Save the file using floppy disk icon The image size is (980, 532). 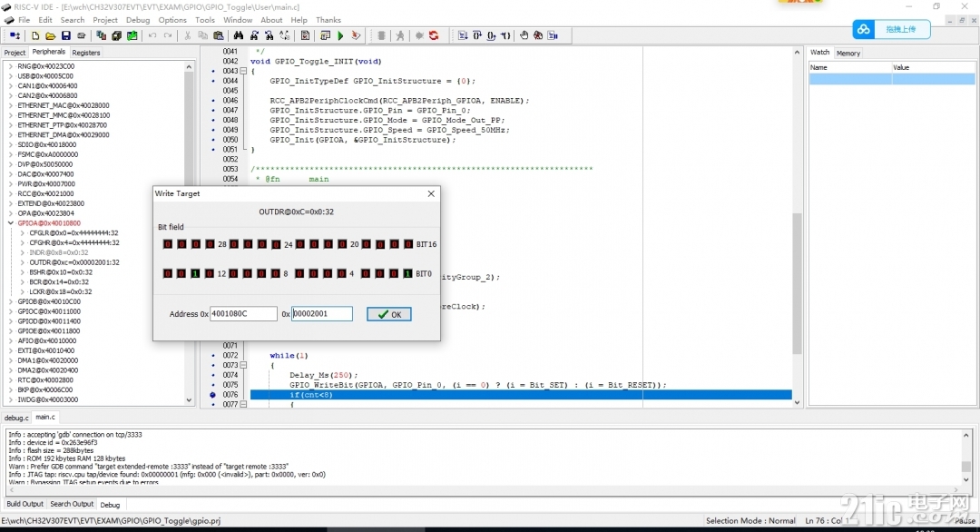(x=65, y=35)
